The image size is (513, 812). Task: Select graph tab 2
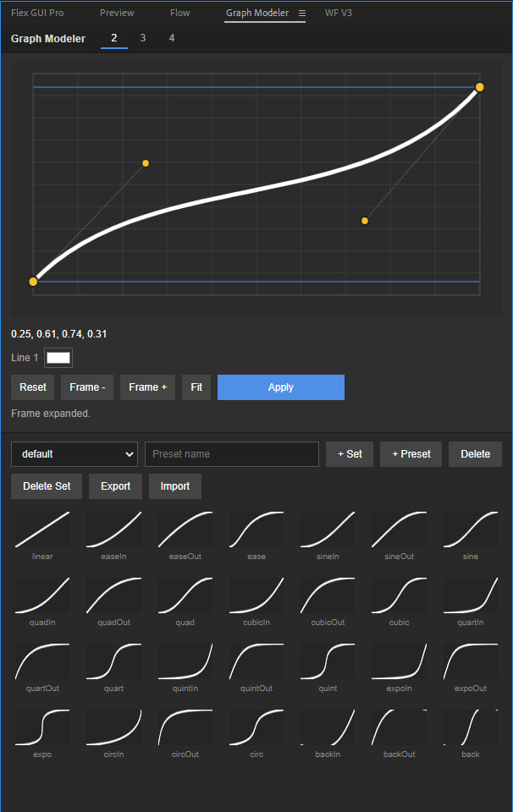(x=114, y=38)
